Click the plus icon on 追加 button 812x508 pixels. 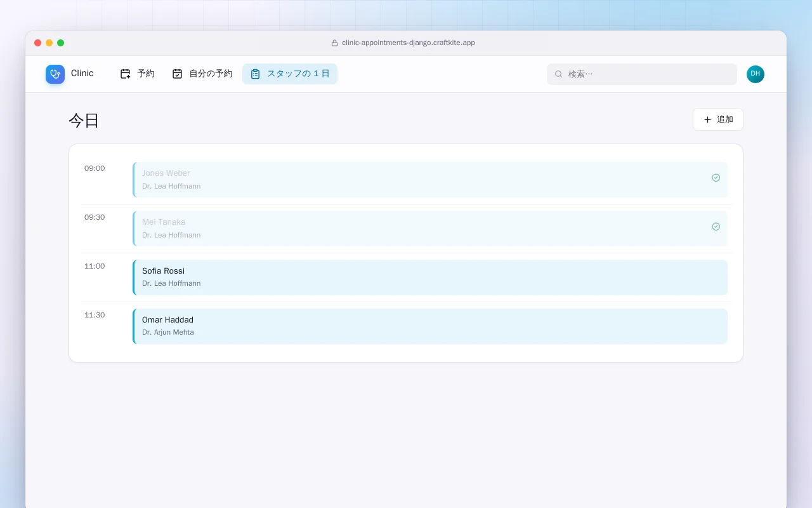coord(707,119)
